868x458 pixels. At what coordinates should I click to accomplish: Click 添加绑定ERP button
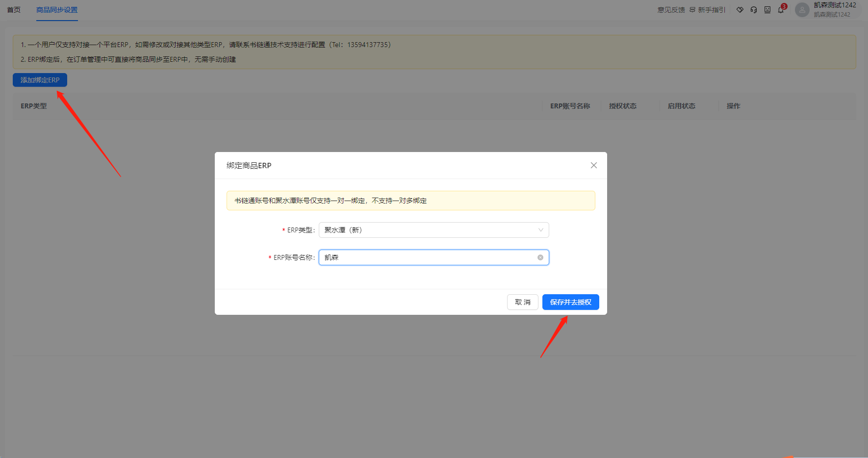click(40, 80)
